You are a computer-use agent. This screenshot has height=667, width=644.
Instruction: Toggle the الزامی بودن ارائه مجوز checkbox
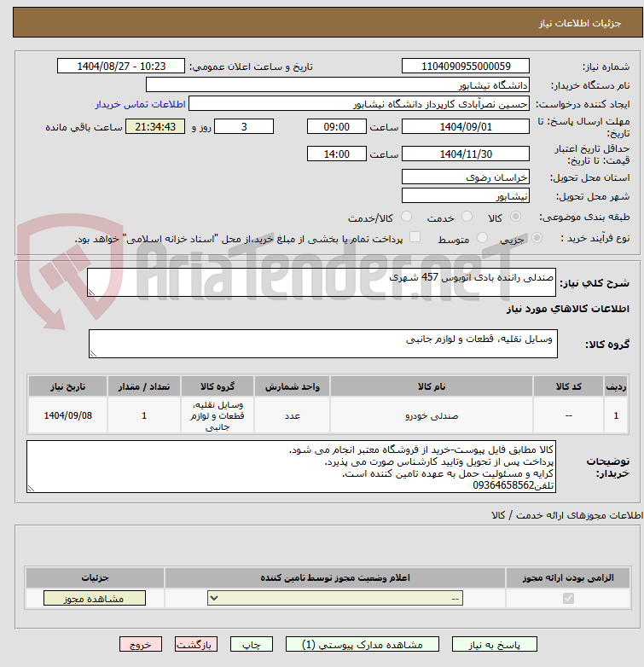click(568, 598)
